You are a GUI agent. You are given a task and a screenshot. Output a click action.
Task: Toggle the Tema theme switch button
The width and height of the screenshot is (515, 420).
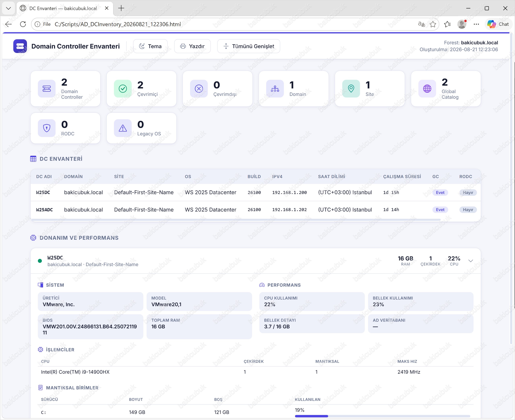150,46
